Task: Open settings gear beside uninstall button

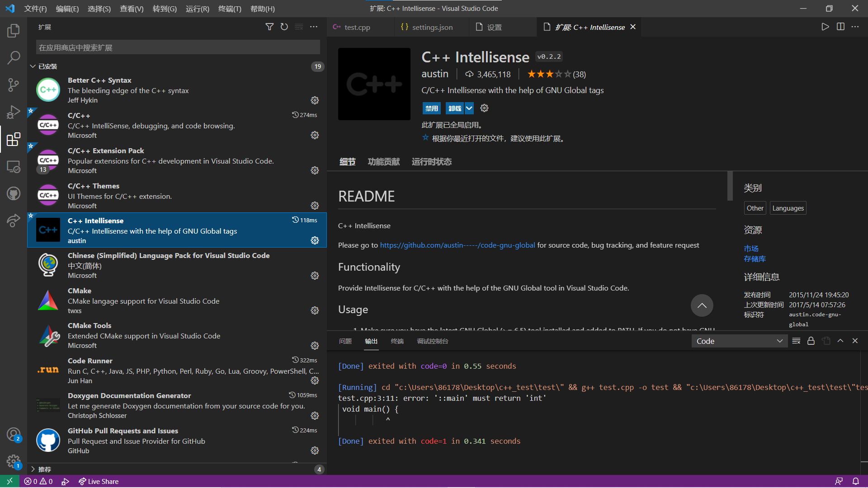Action: click(x=484, y=108)
